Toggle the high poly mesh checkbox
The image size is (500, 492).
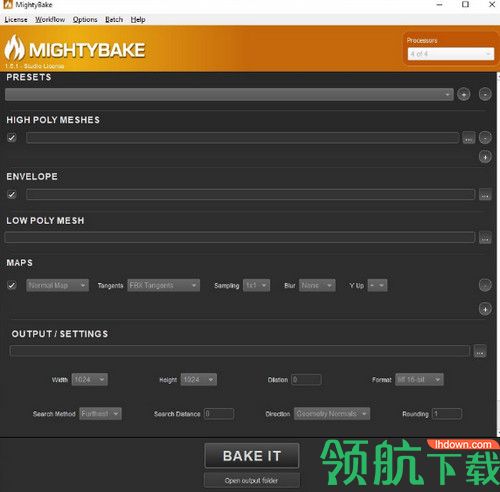(12, 137)
